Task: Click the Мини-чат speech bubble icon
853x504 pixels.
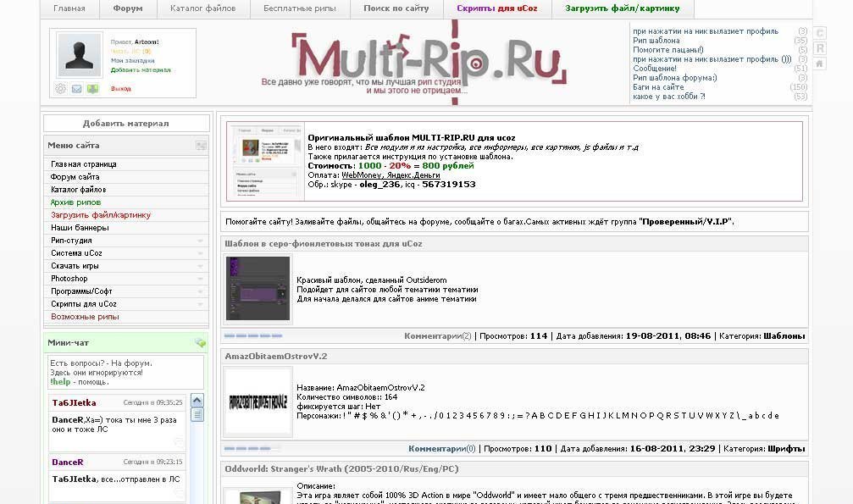Action: [x=200, y=343]
